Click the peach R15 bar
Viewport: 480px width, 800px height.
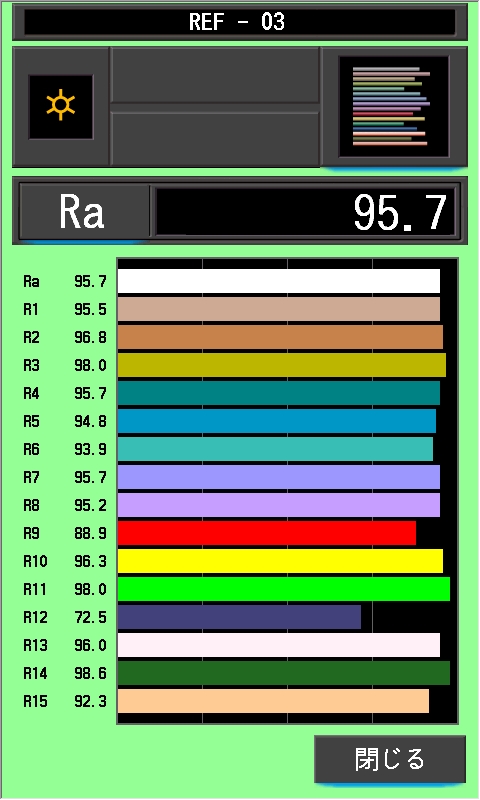tap(273, 701)
